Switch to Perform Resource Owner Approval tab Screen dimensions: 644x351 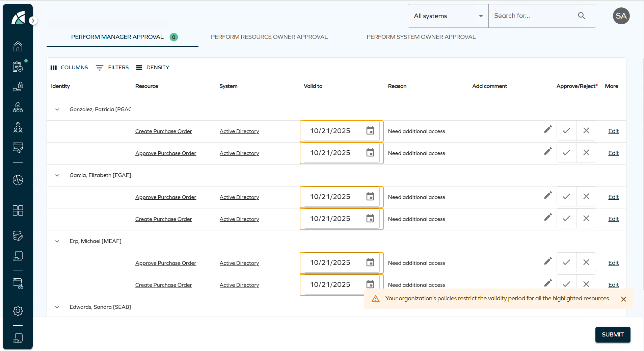269,37
